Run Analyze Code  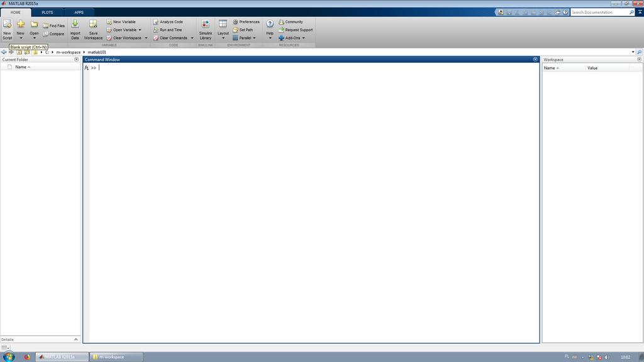pos(168,22)
